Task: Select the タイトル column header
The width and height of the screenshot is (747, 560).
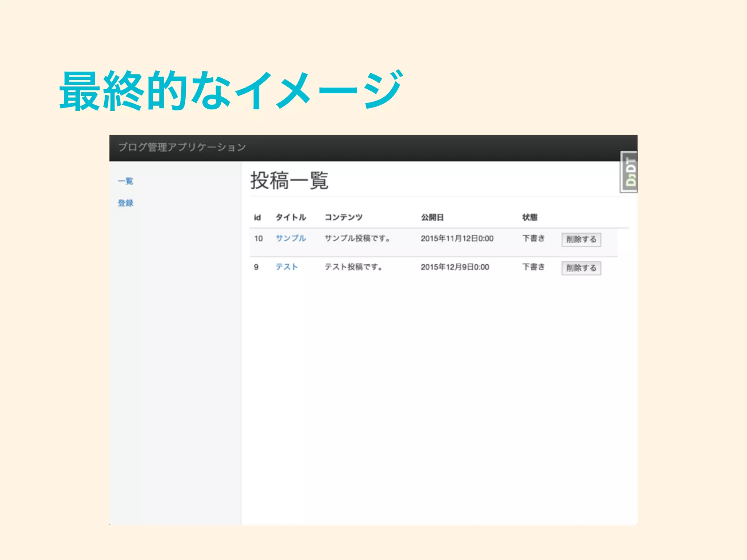Action: click(291, 217)
